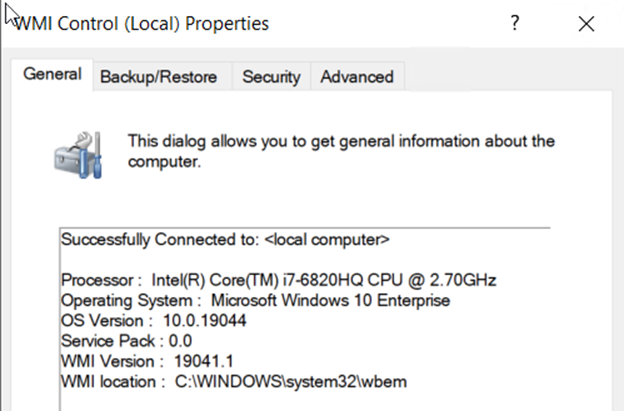Open the Security tab
Screen dimensions: 624x411
tap(271, 77)
